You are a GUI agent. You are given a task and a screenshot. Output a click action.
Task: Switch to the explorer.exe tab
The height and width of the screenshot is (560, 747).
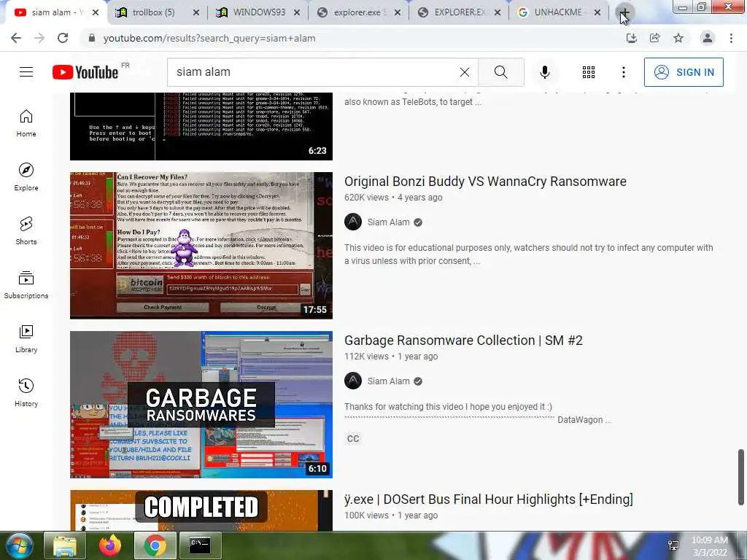[357, 12]
